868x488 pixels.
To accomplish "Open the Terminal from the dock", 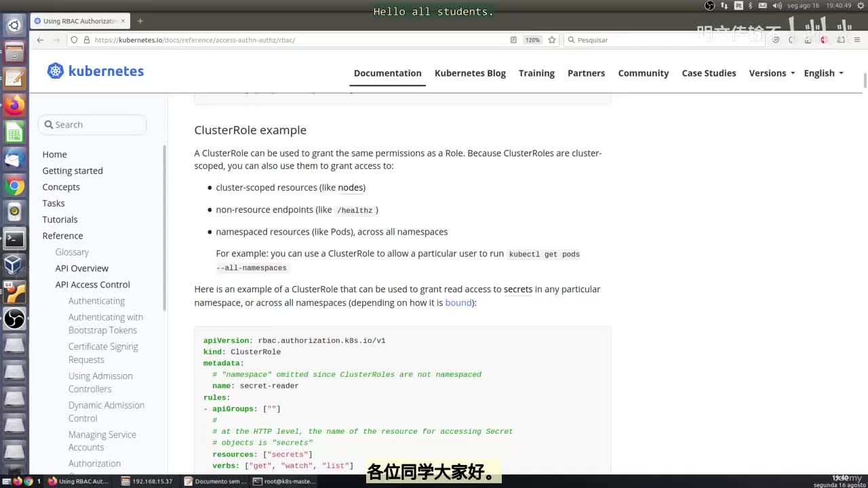I will (x=14, y=239).
